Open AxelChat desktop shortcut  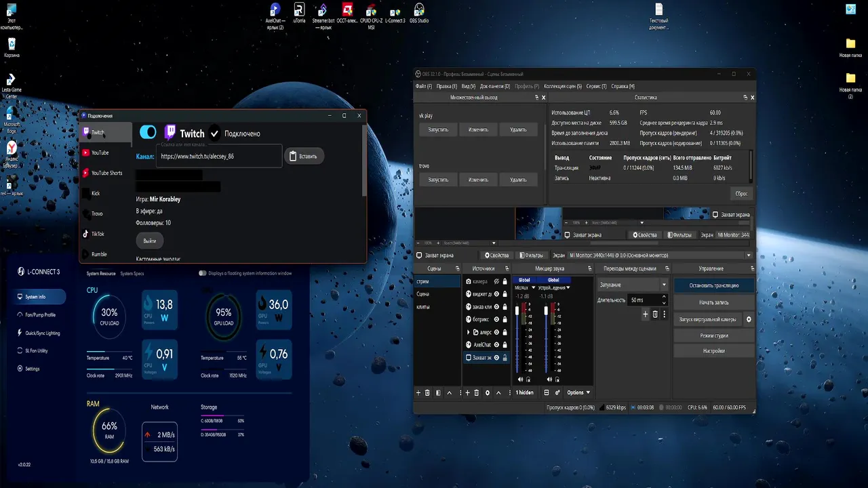pos(275,16)
